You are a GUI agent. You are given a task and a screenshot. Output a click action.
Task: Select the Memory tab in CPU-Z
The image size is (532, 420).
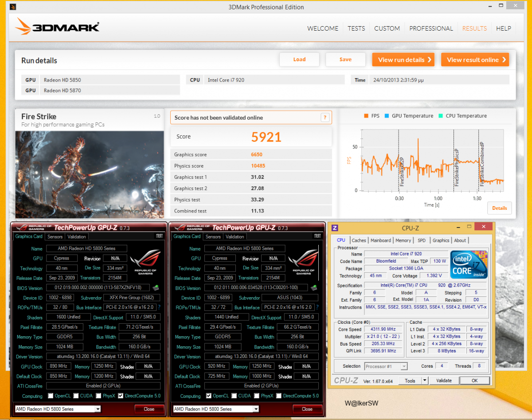tap(403, 240)
